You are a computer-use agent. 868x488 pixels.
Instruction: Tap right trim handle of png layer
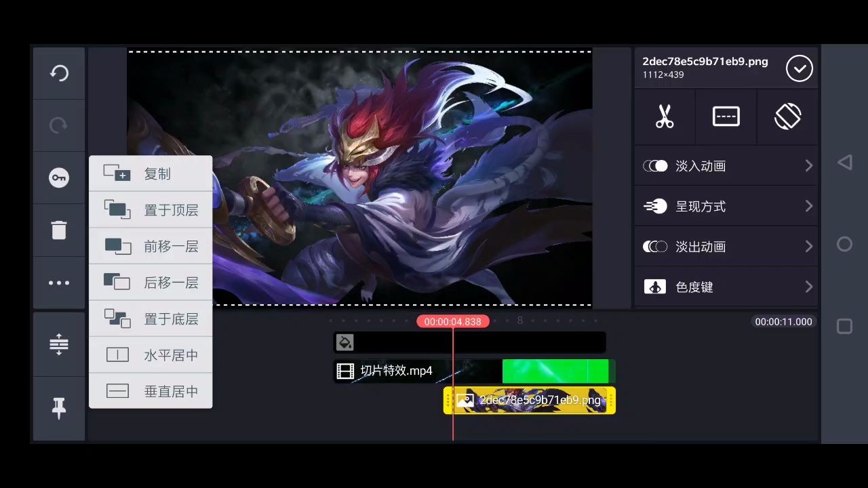point(611,401)
